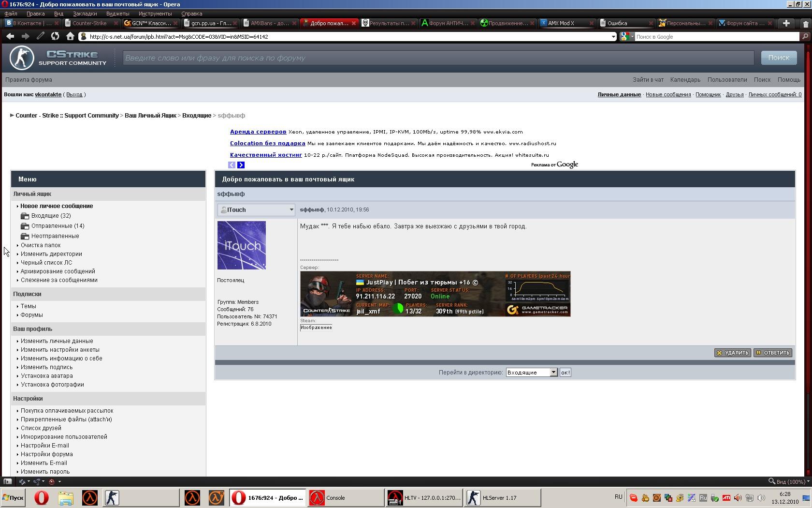Open the Пуск start button
Viewport: 812px width, 508px height.
13,498
